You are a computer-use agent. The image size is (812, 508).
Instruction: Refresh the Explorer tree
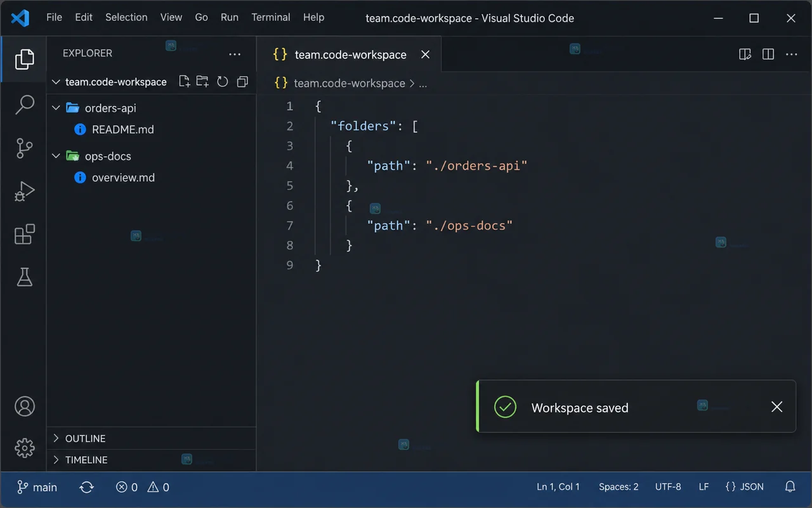coord(222,81)
